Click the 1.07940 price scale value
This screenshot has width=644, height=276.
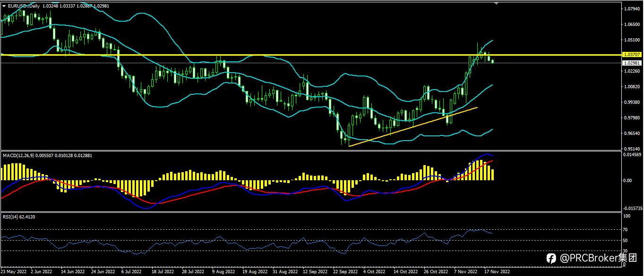[632, 9]
